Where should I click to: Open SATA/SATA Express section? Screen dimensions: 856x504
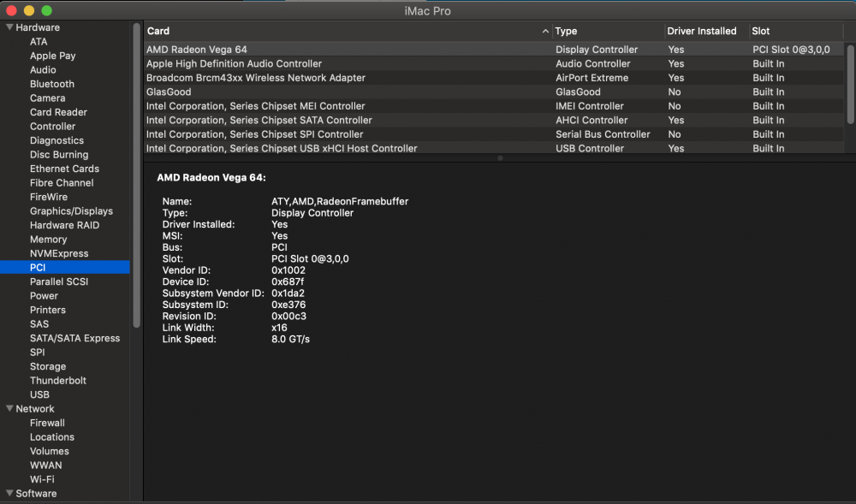[74, 338]
